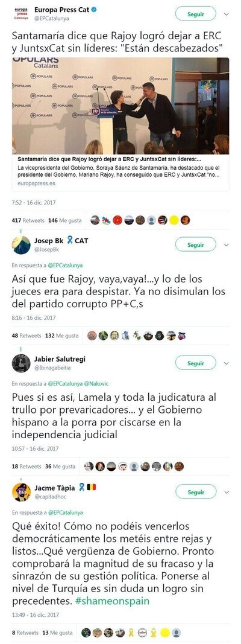
Task: Click Jacme Tàpia's pirate avatar
Action: click(x=21, y=492)
